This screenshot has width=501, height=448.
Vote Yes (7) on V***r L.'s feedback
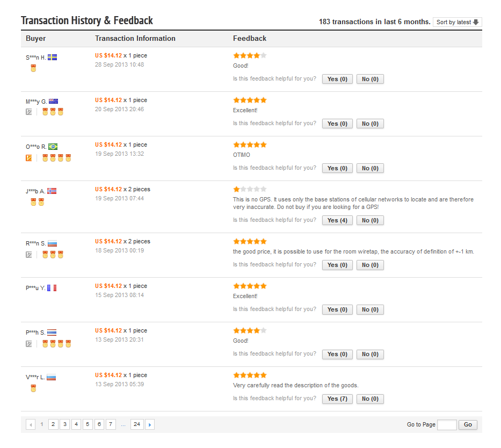(x=337, y=399)
